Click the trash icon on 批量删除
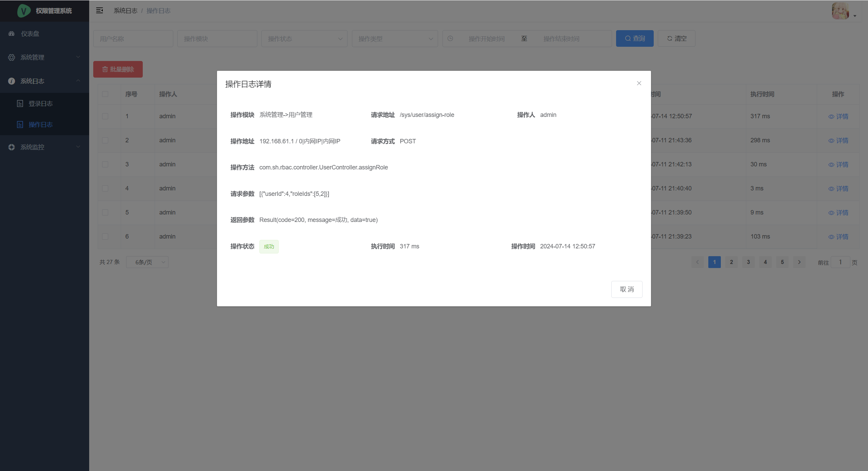868x471 pixels. point(105,69)
